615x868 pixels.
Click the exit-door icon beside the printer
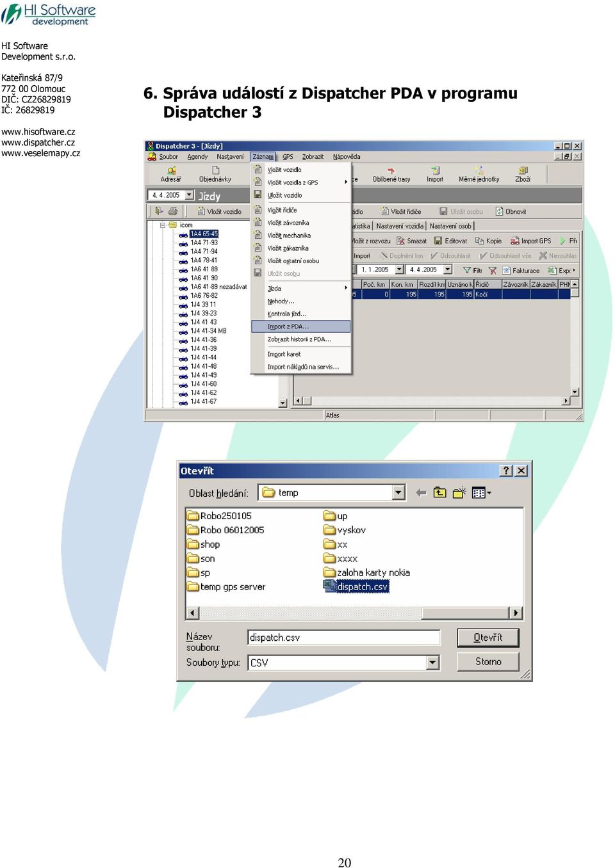point(159,211)
